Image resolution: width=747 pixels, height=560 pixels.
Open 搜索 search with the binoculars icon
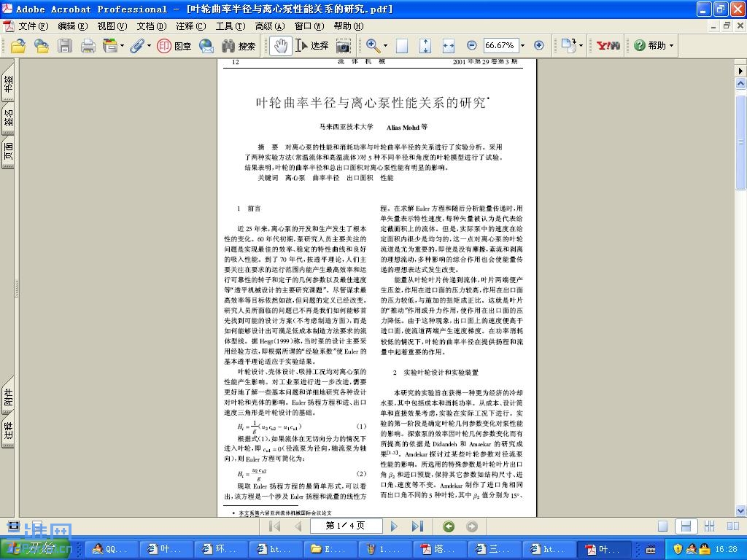click(x=239, y=46)
